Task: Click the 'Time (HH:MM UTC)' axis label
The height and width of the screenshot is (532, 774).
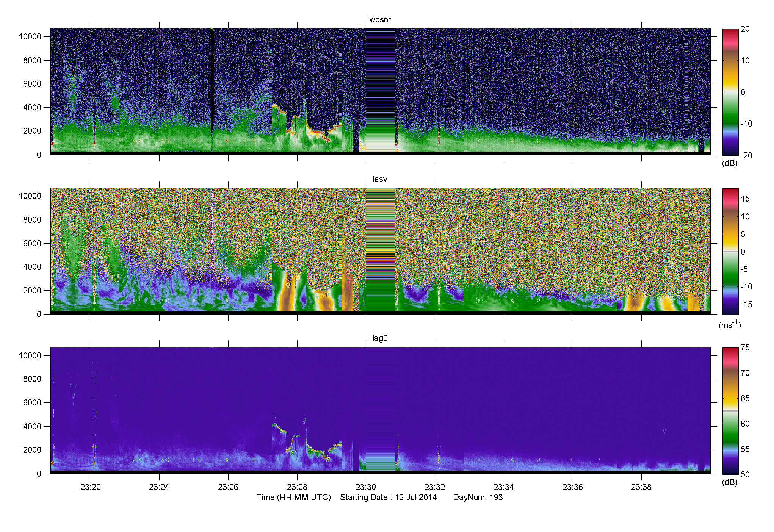Action: [294, 498]
